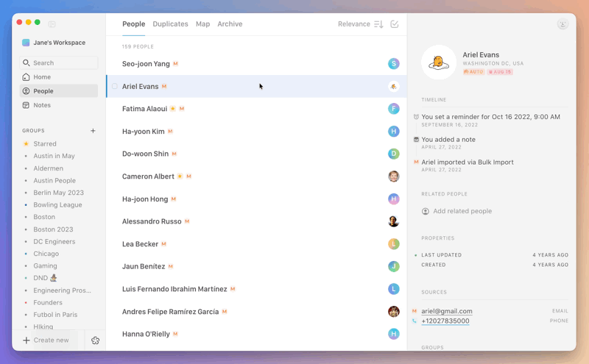Toggle the sidebar panel icon
This screenshot has width=589, height=364.
pyautogui.click(x=52, y=24)
